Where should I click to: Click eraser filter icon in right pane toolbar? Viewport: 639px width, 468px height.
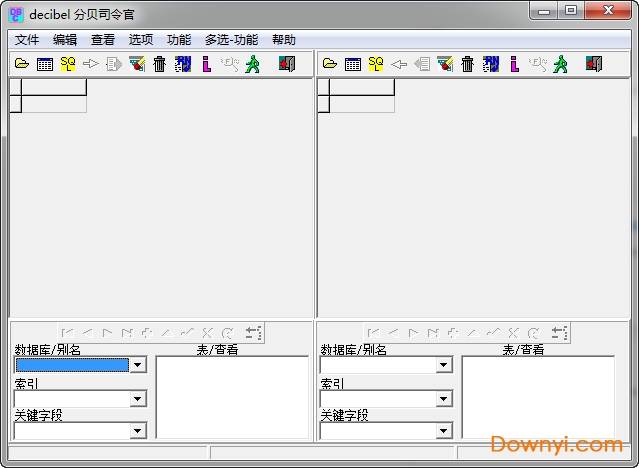pyautogui.click(x=445, y=64)
